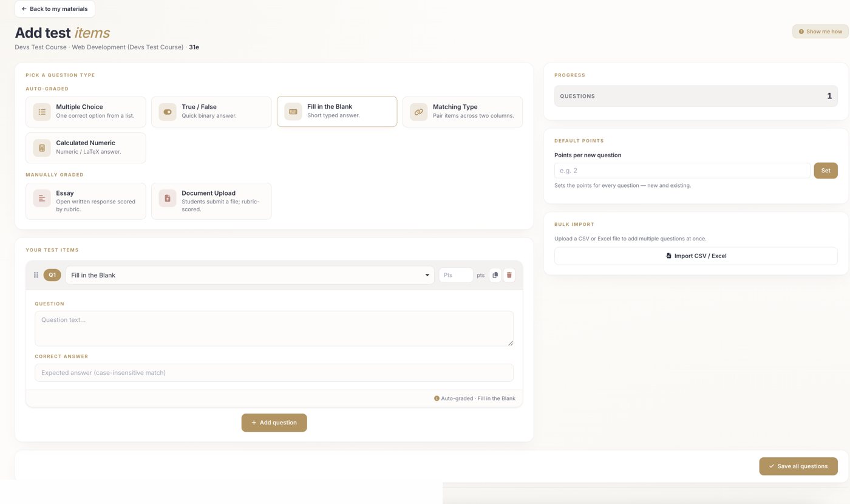Click the info icon beside Auto-graded
The height and width of the screenshot is (504, 850).
[437, 398]
